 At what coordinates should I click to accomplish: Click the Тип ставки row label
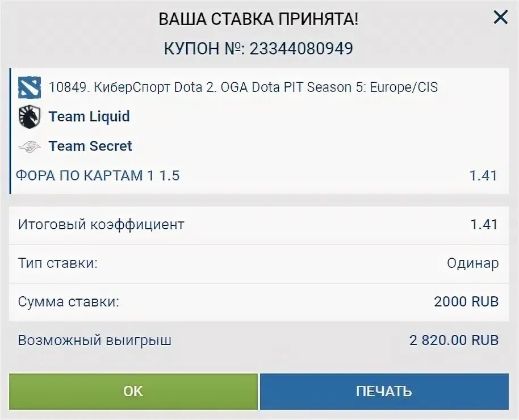(x=58, y=263)
